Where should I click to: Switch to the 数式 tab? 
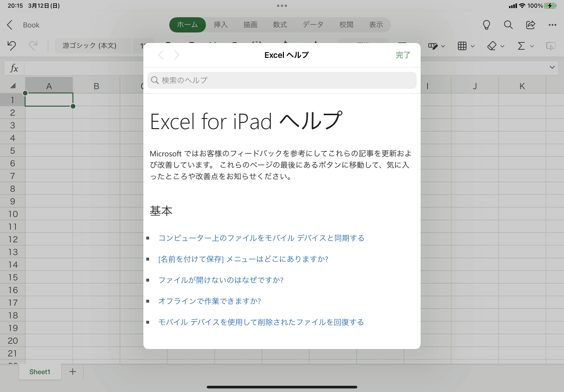(x=280, y=25)
